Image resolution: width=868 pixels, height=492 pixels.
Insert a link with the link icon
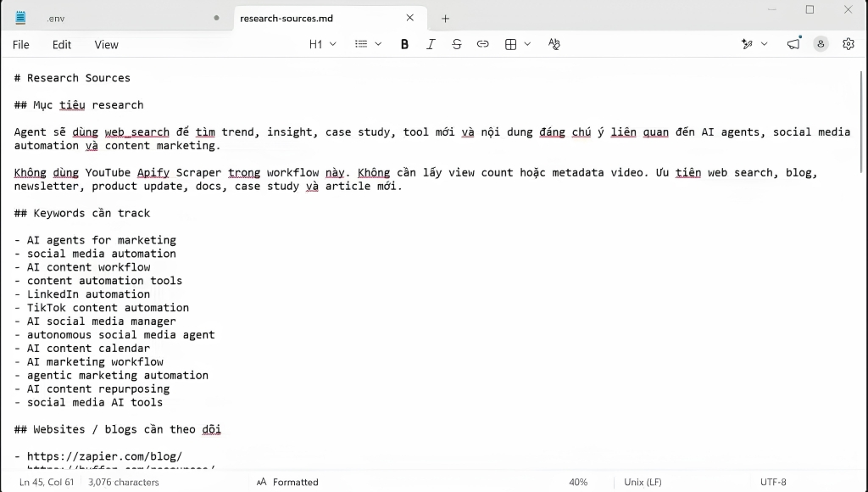click(482, 44)
